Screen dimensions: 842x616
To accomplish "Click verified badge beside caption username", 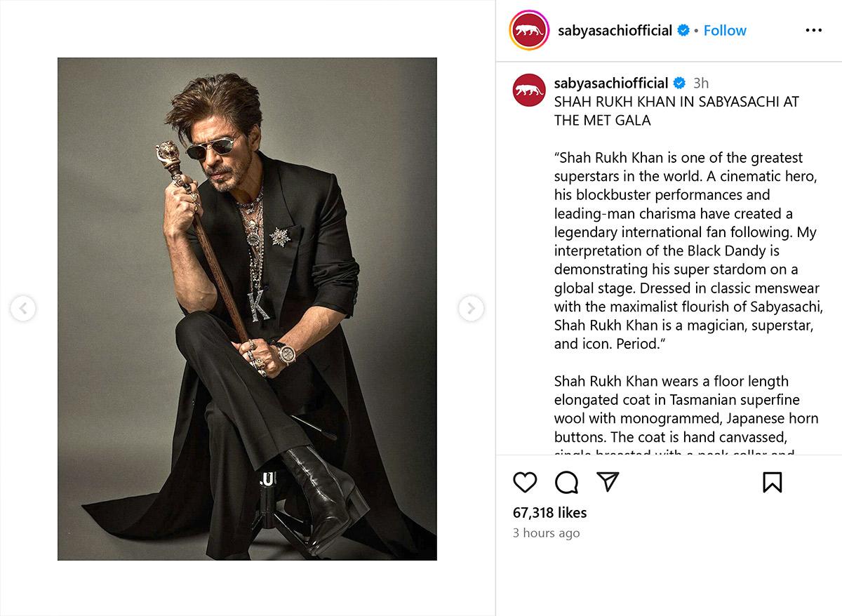I will [679, 83].
